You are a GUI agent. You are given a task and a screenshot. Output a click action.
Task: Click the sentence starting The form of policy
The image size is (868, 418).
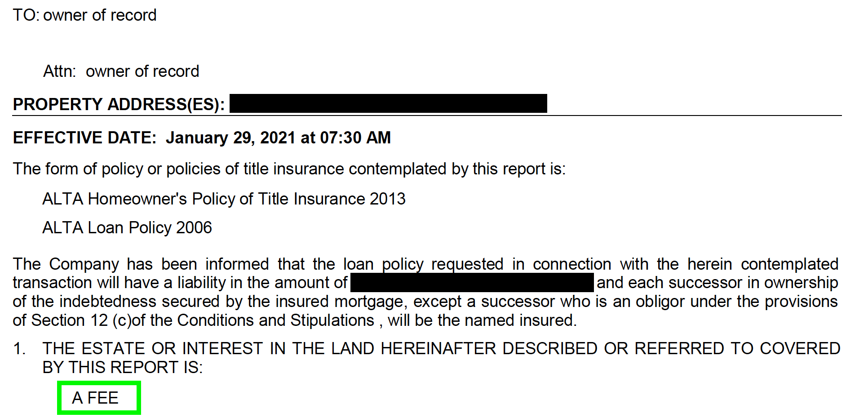289,169
